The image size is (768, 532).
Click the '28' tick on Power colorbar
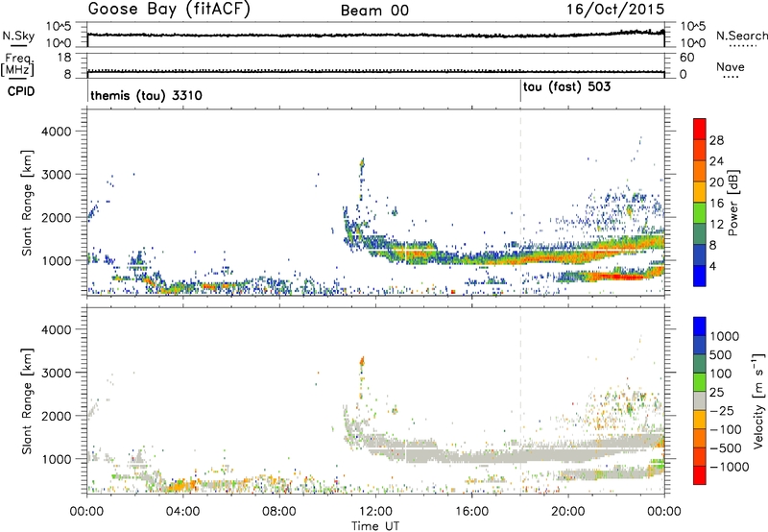pyautogui.click(x=716, y=140)
